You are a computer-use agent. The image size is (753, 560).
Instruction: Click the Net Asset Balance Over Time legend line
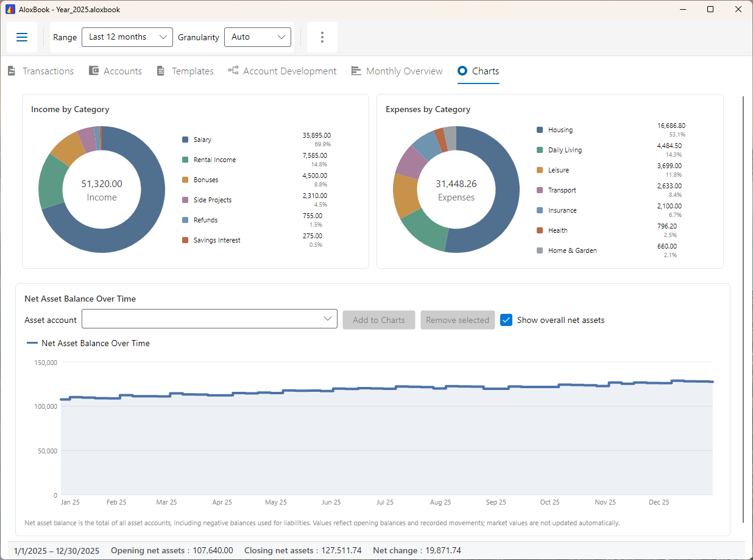tap(32, 343)
